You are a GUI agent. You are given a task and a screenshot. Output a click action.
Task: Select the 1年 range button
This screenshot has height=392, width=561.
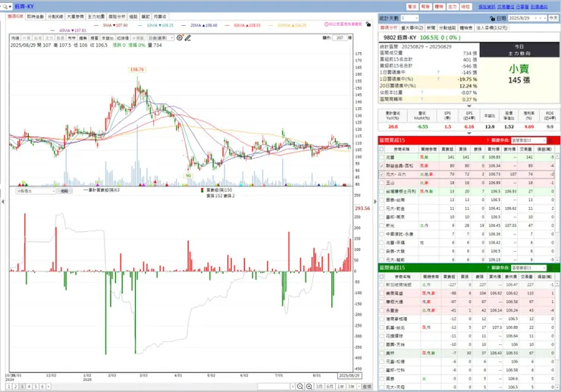340,387
